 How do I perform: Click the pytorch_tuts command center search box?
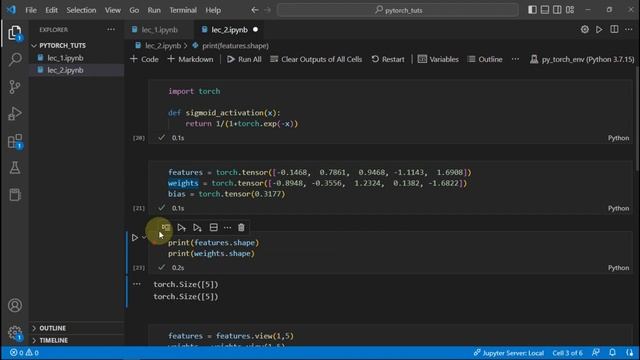coord(398,10)
